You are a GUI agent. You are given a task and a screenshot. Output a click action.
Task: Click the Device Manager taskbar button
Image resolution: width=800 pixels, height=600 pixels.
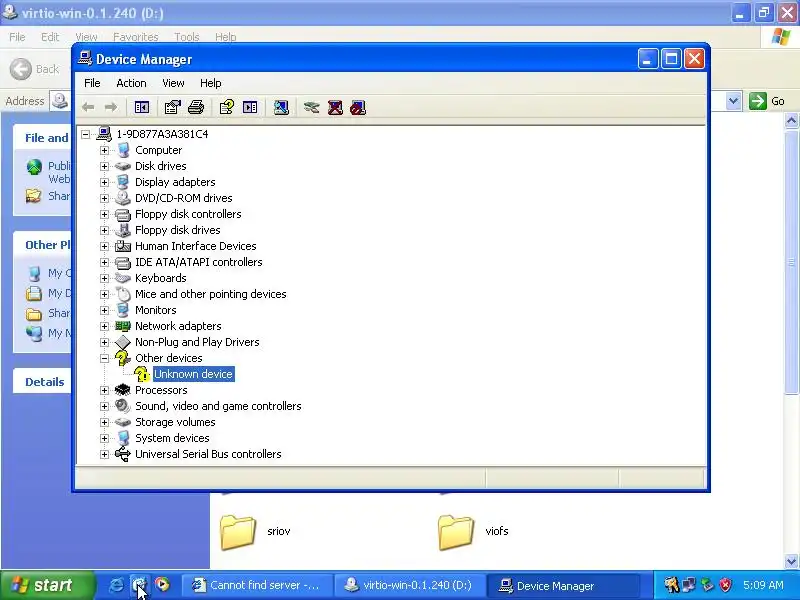(x=563, y=585)
